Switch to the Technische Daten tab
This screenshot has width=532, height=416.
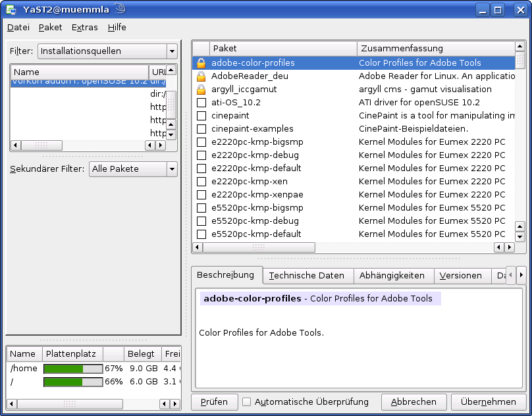(x=307, y=276)
